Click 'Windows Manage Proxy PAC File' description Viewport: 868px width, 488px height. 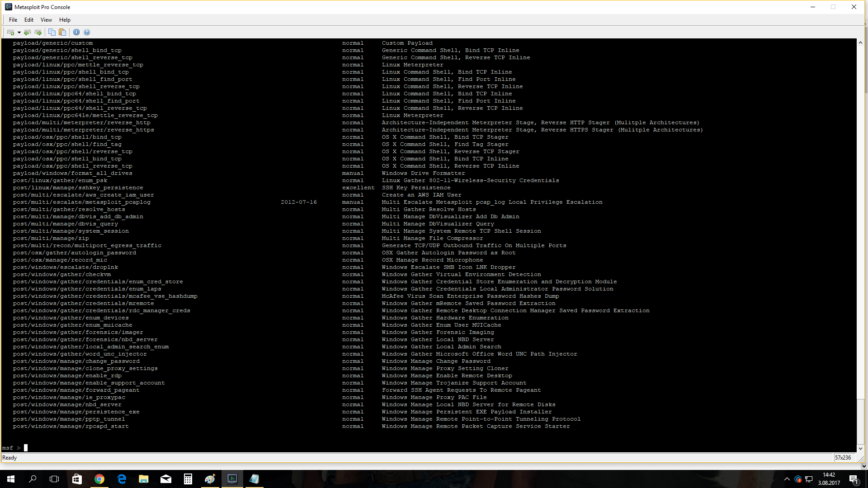pyautogui.click(x=434, y=398)
